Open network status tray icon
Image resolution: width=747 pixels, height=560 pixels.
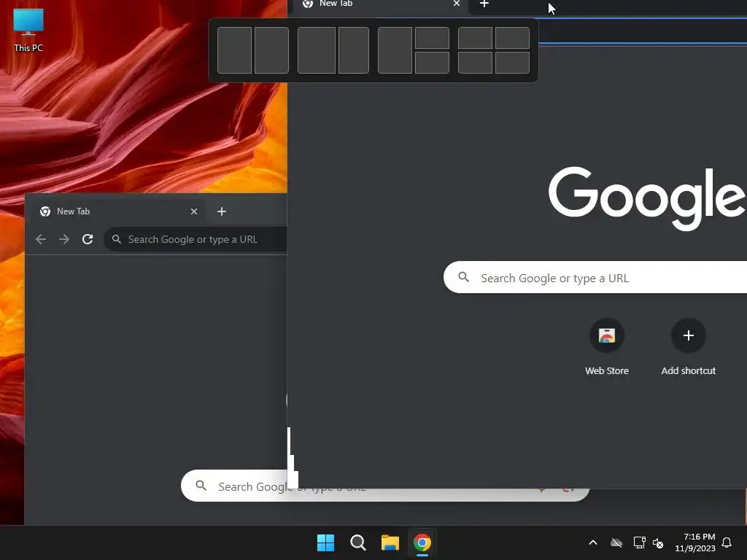click(x=639, y=542)
